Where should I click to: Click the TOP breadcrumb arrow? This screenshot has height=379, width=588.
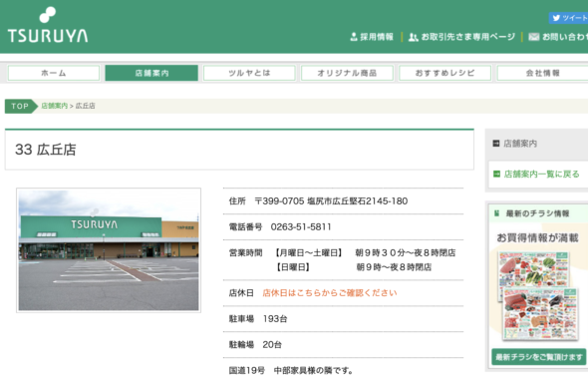point(21,106)
